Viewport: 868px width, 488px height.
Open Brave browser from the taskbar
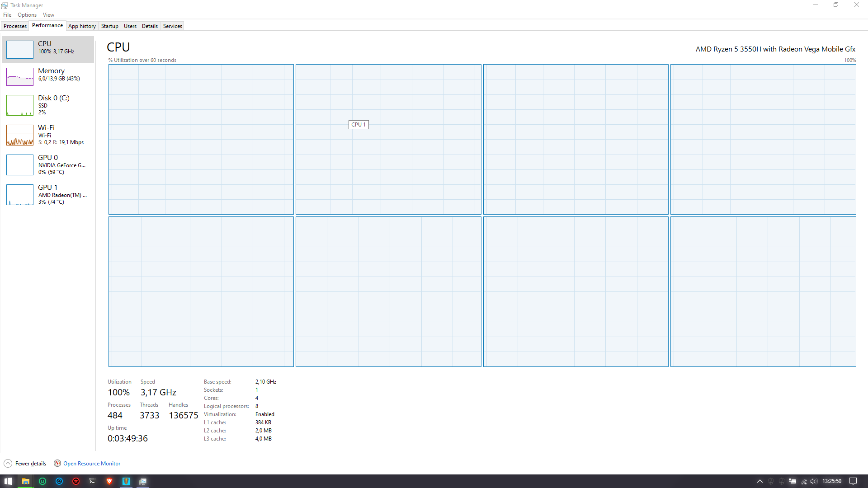point(109,481)
